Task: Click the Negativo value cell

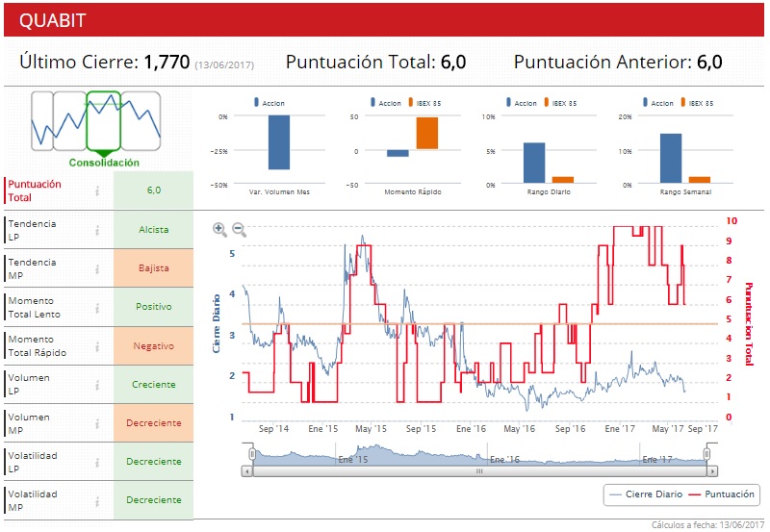Action: [154, 346]
